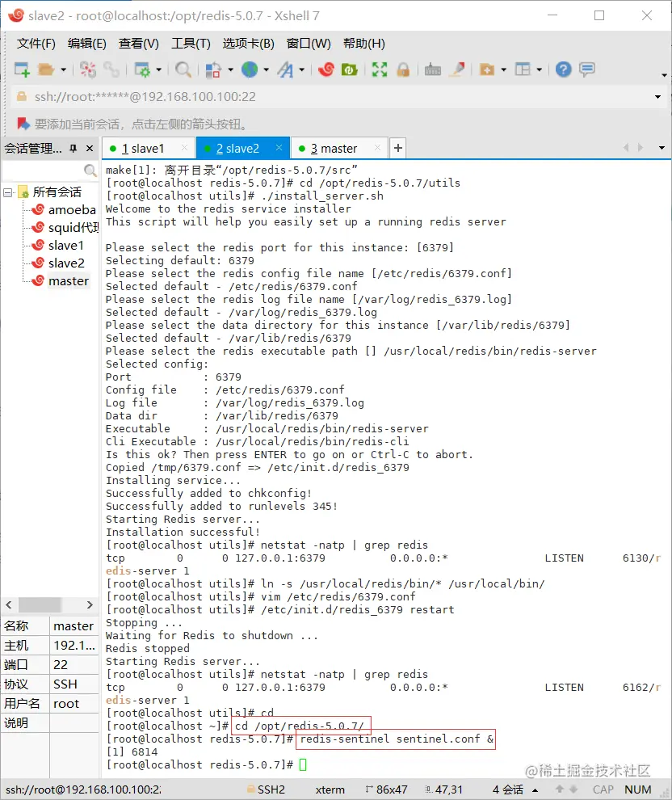Image resolution: width=672 pixels, height=800 pixels.
Task: Click the 用户名 value root cell
Action: (74, 704)
